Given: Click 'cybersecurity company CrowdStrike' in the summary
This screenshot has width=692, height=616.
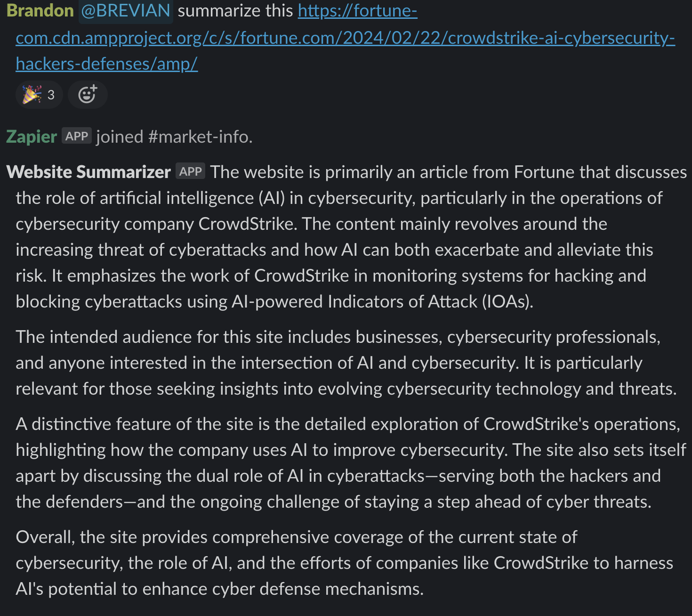Looking at the screenshot, I should [155, 224].
